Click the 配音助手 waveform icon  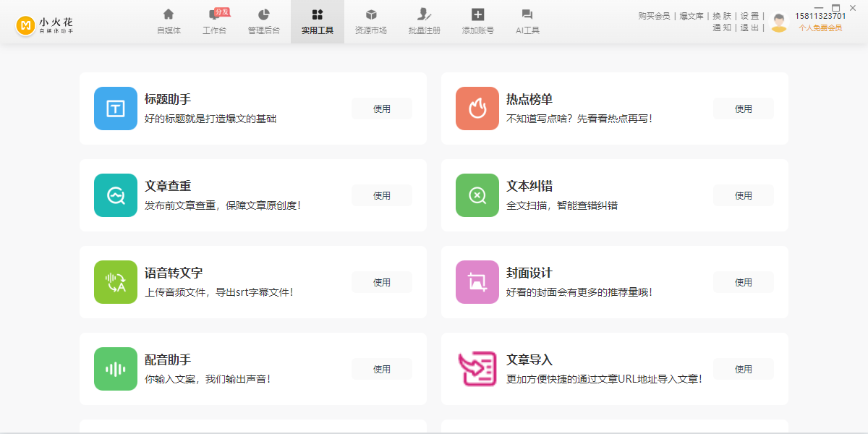(x=116, y=369)
